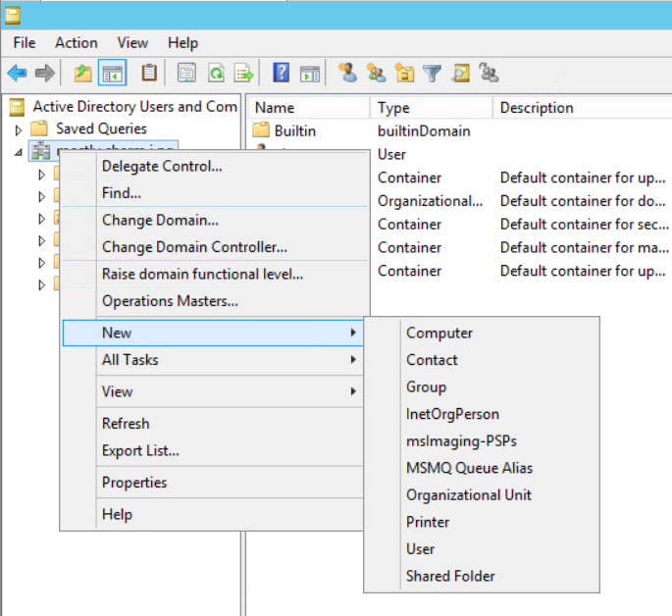Click the Filter funnel toolbar icon
Screen dimensions: 672x616
(432, 74)
